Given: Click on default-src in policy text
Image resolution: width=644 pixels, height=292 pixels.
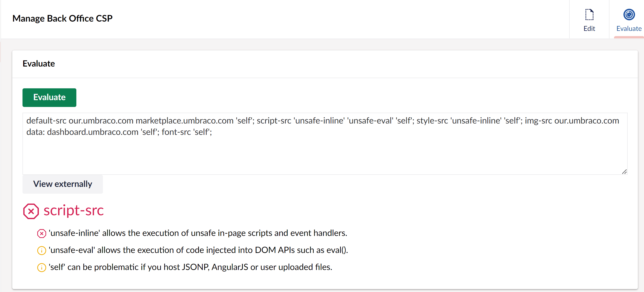Looking at the screenshot, I should (46, 121).
